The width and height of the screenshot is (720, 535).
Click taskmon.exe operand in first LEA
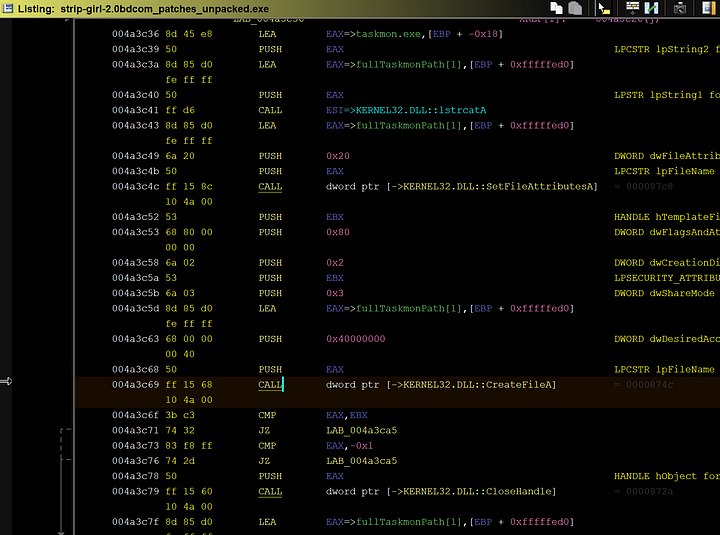388,34
